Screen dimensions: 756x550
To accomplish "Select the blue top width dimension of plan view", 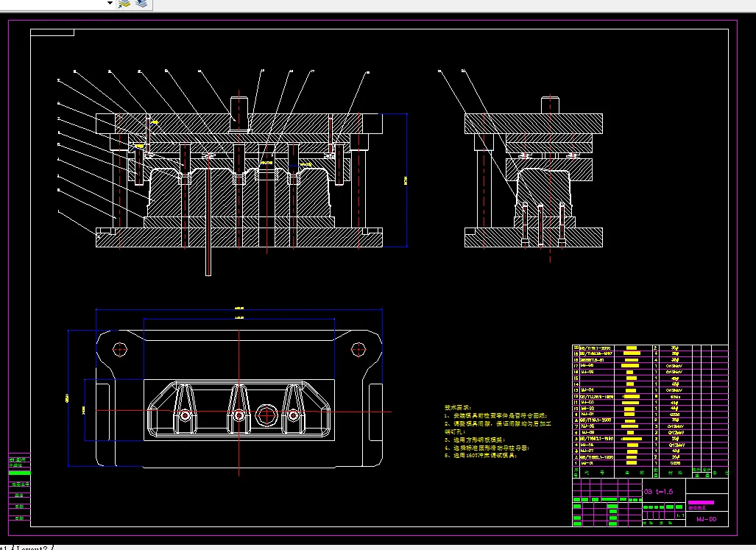I will point(239,309).
